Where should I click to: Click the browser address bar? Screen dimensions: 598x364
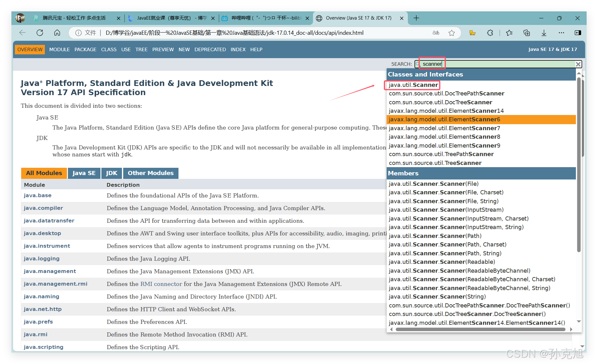point(265,33)
